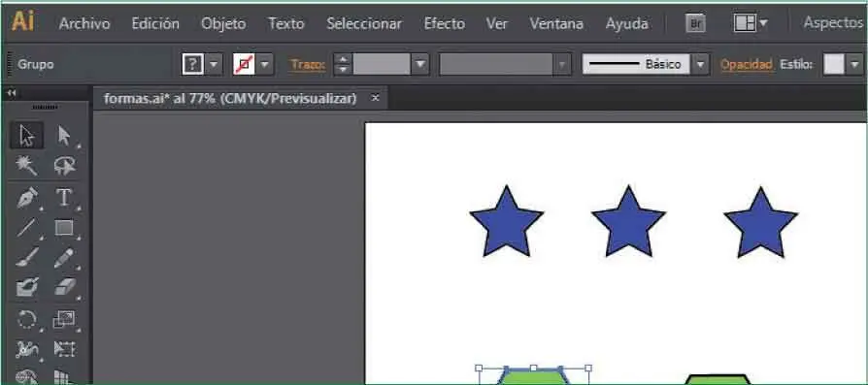This screenshot has height=385, width=868.
Task: Open the stroke weight dropdown
Action: pos(420,64)
